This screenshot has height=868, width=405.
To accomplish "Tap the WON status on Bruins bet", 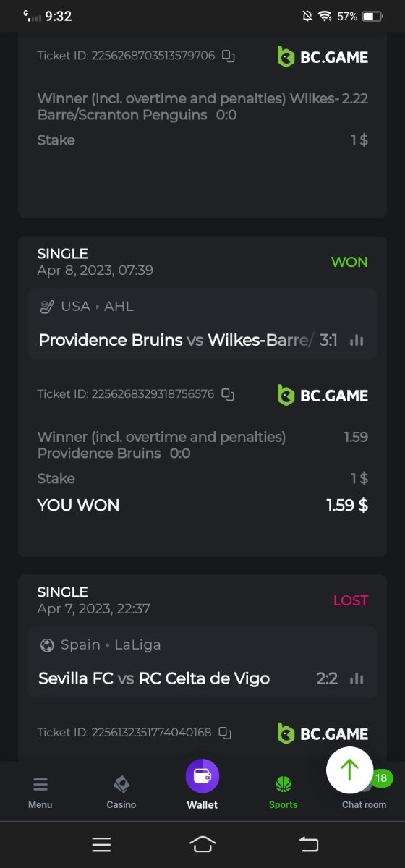I will point(349,262).
